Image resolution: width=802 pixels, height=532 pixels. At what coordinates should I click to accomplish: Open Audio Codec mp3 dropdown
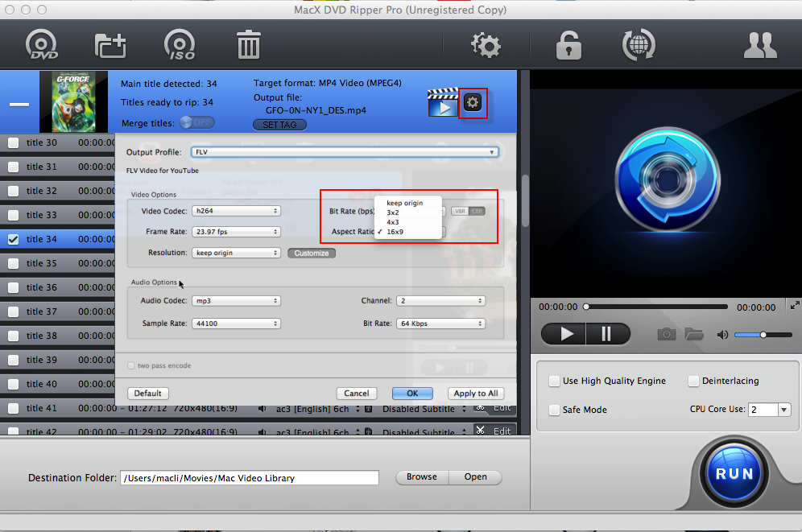tap(236, 300)
